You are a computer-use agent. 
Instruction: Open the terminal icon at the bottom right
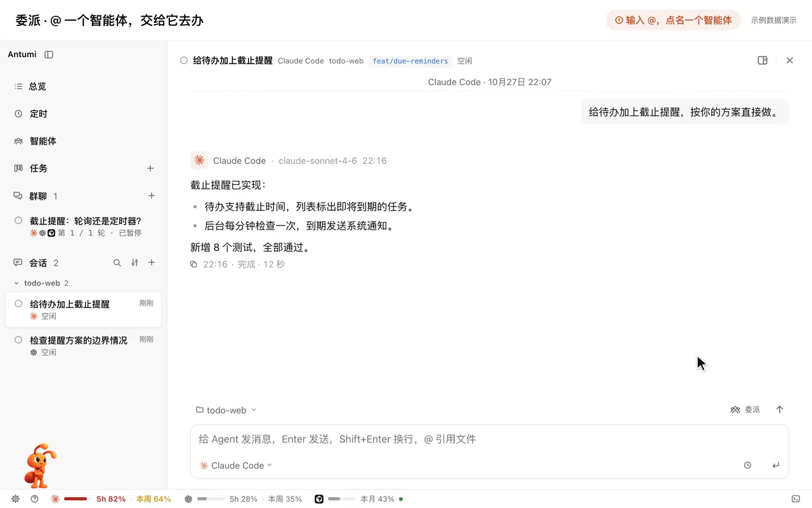pos(796,499)
